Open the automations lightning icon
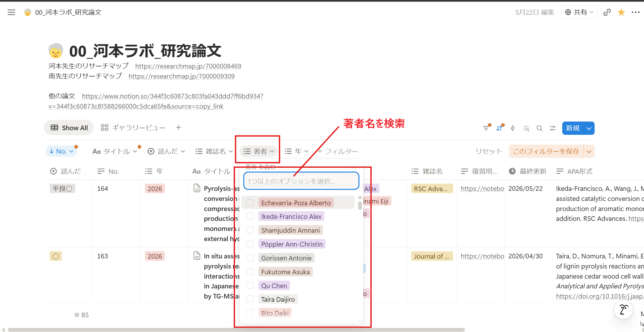 [x=513, y=128]
